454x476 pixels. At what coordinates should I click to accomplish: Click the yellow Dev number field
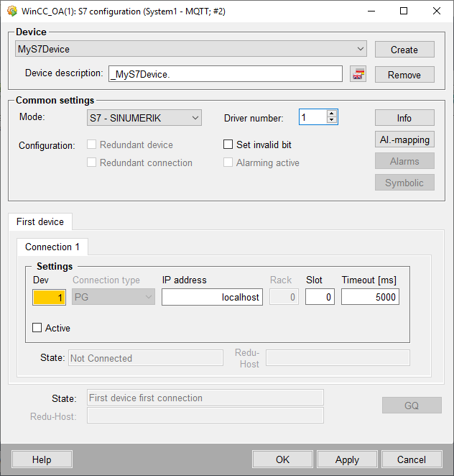(x=49, y=297)
